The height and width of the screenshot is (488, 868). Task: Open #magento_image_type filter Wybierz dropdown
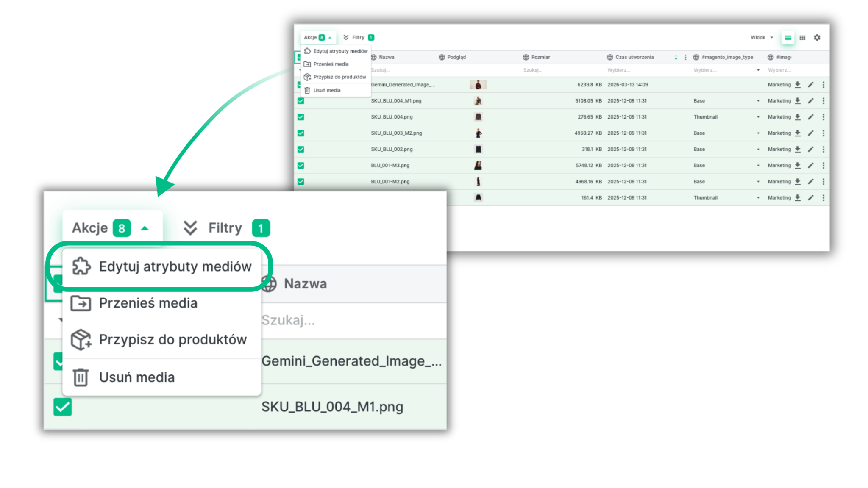(x=726, y=70)
